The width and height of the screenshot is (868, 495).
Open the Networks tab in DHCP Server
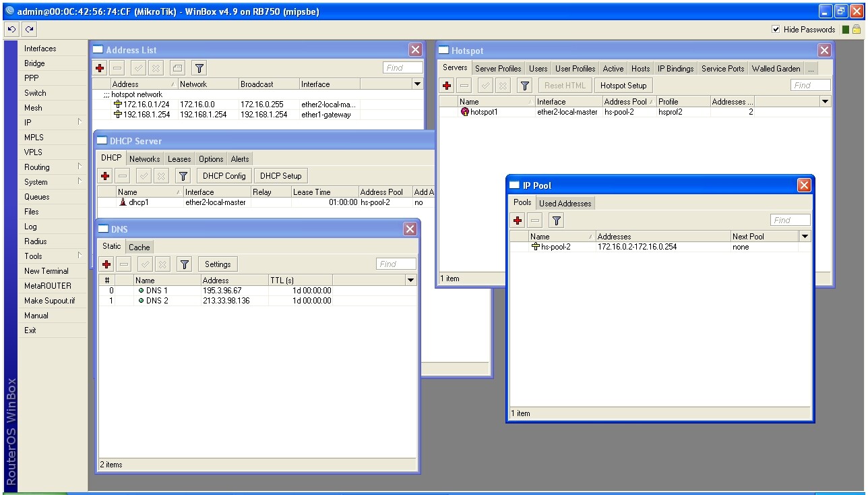tap(145, 159)
